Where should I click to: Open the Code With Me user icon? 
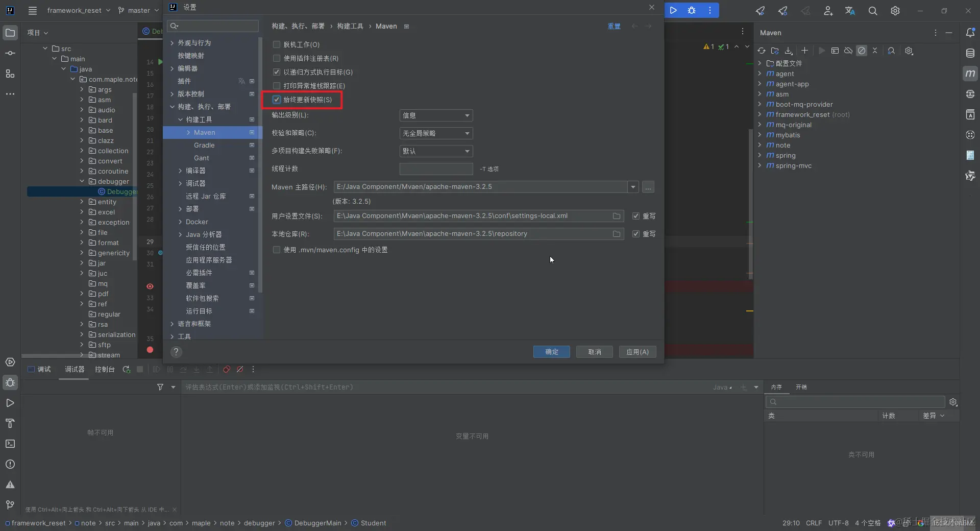pos(828,11)
